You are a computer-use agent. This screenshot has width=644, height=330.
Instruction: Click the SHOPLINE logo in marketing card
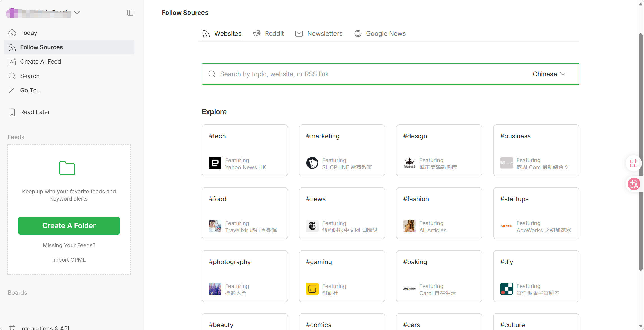(312, 163)
